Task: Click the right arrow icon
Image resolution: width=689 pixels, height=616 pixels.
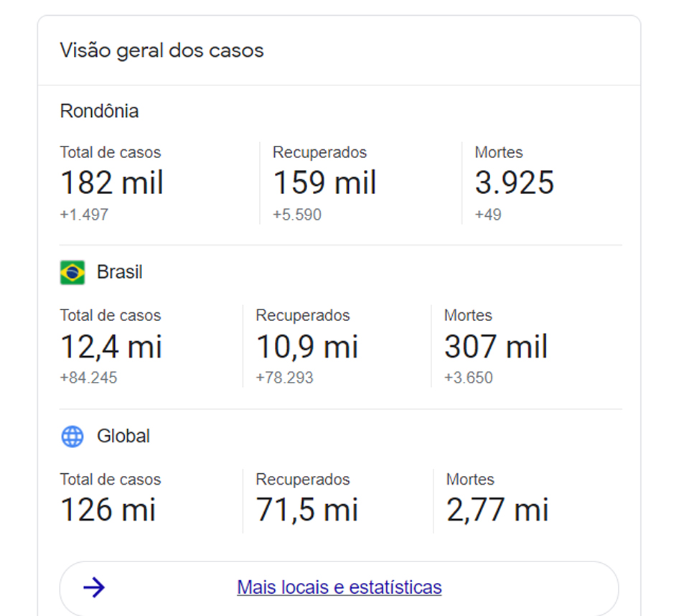Action: pos(94,588)
